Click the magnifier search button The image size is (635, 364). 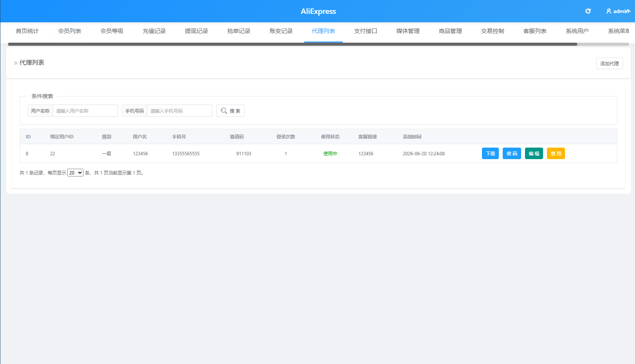point(230,111)
